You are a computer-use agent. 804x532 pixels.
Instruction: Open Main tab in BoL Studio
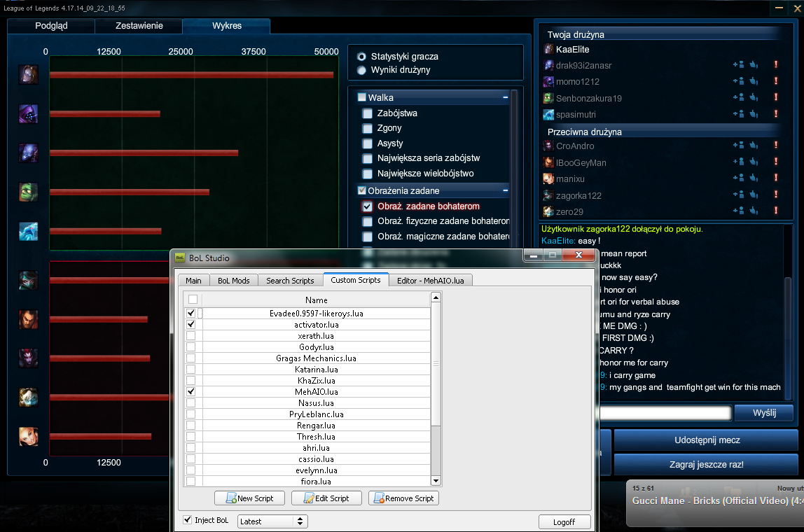click(x=193, y=281)
